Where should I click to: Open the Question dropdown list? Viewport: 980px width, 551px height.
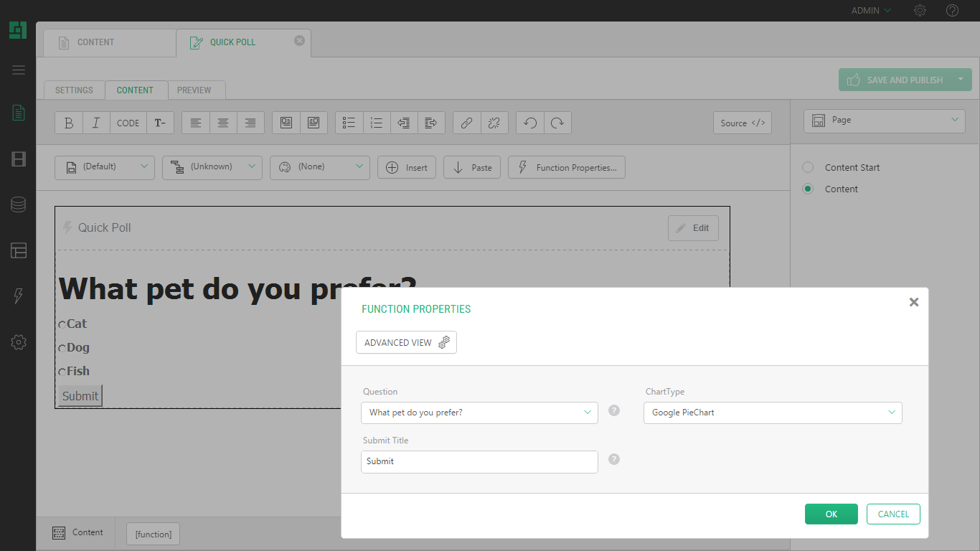click(x=479, y=413)
